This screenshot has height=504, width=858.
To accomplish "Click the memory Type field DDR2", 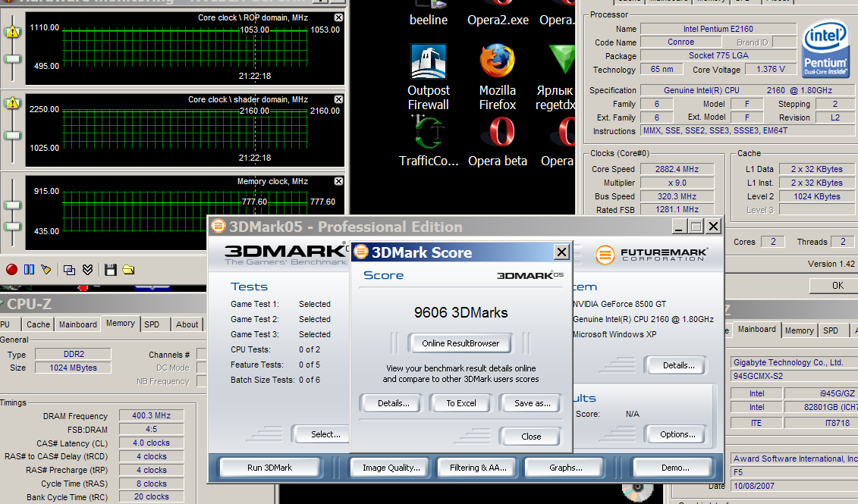I will [74, 354].
